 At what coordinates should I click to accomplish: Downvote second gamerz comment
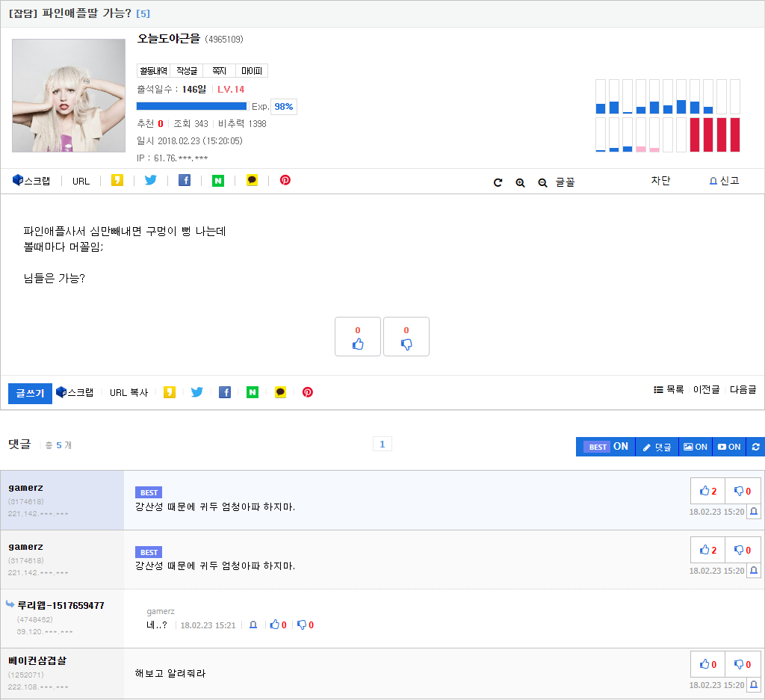(x=743, y=550)
